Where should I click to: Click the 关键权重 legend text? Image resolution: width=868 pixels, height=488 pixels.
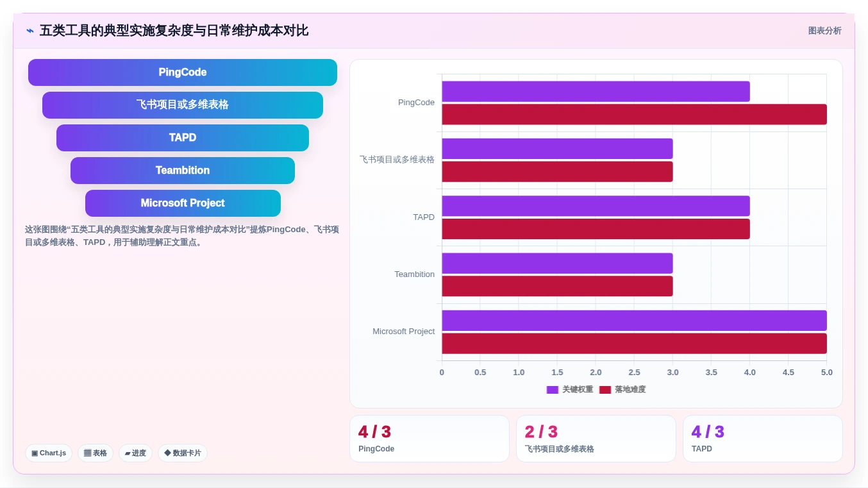pyautogui.click(x=578, y=390)
